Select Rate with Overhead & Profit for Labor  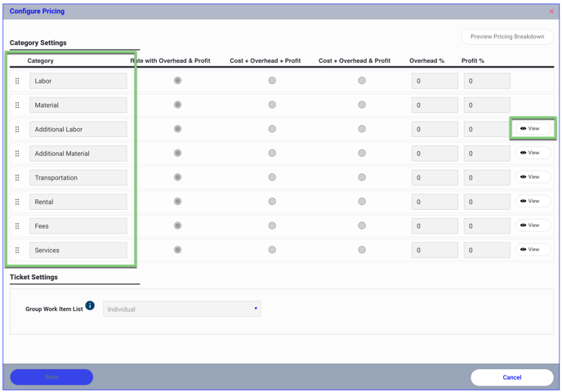(x=177, y=81)
